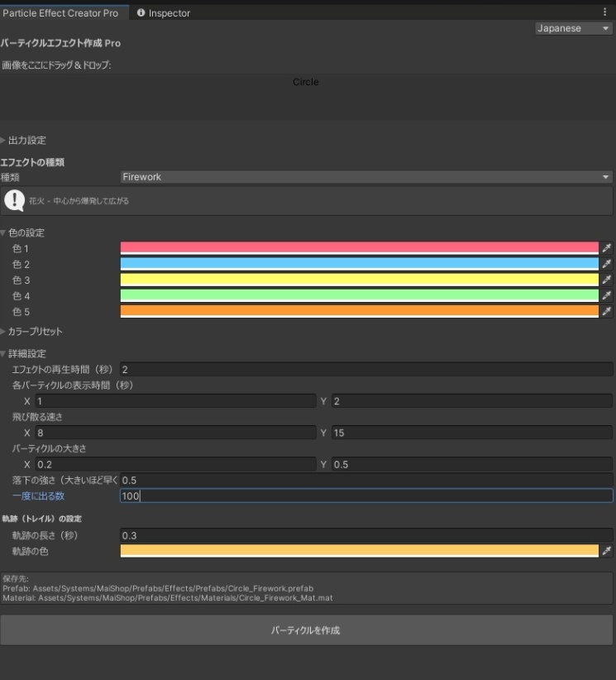Expand the 出力設定 section

(24, 140)
